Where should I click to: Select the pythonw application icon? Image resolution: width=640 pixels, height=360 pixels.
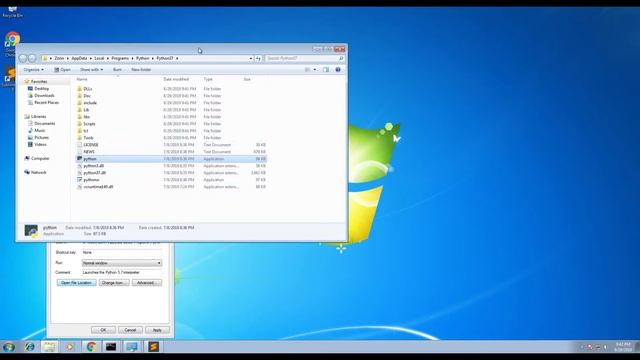pos(80,180)
